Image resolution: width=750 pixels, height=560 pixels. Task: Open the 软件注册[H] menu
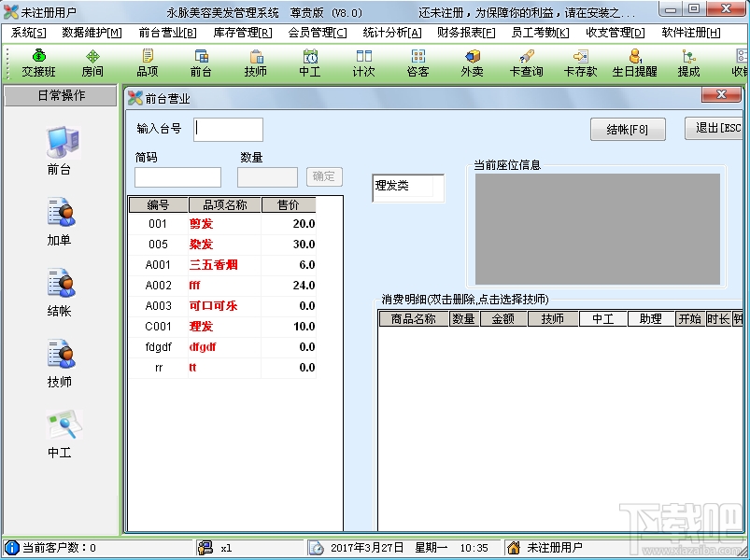point(690,33)
